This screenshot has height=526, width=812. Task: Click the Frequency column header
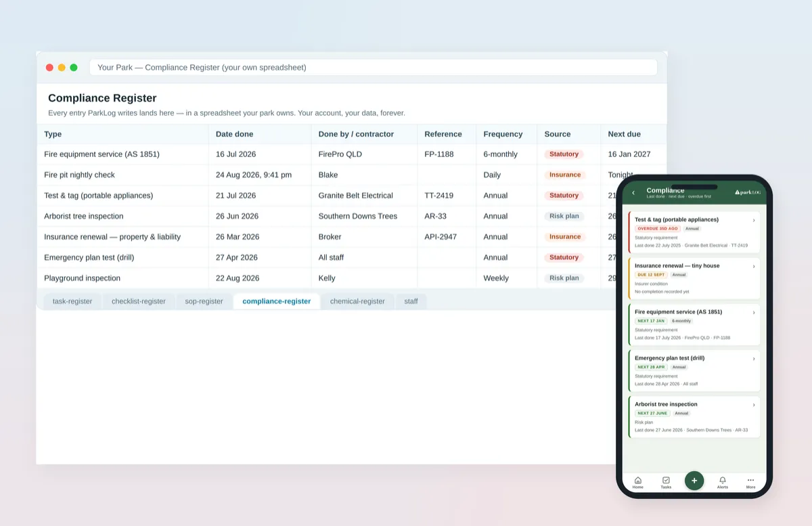[506, 134]
